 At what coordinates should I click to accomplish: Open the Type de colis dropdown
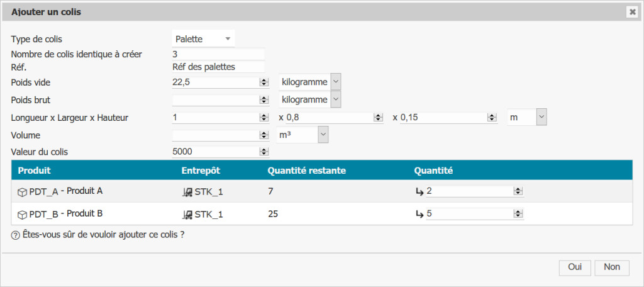(x=203, y=39)
